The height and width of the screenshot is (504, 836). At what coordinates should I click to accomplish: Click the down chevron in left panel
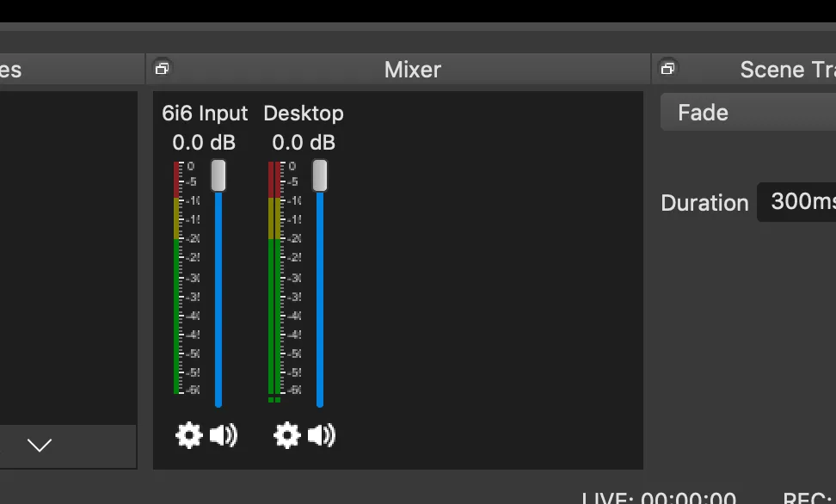click(40, 445)
